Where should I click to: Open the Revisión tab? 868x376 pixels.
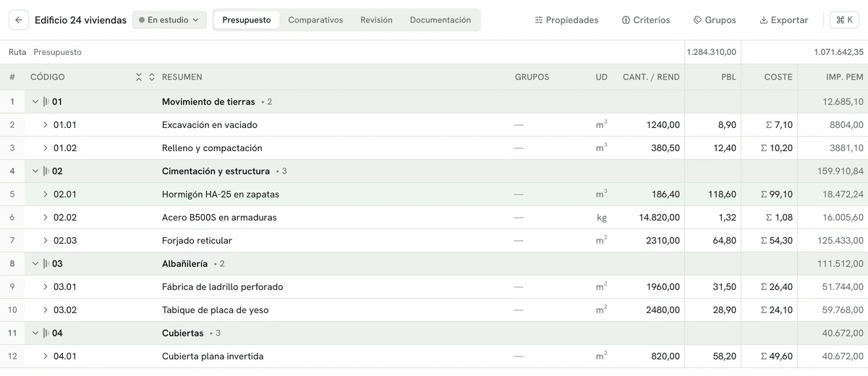click(376, 20)
